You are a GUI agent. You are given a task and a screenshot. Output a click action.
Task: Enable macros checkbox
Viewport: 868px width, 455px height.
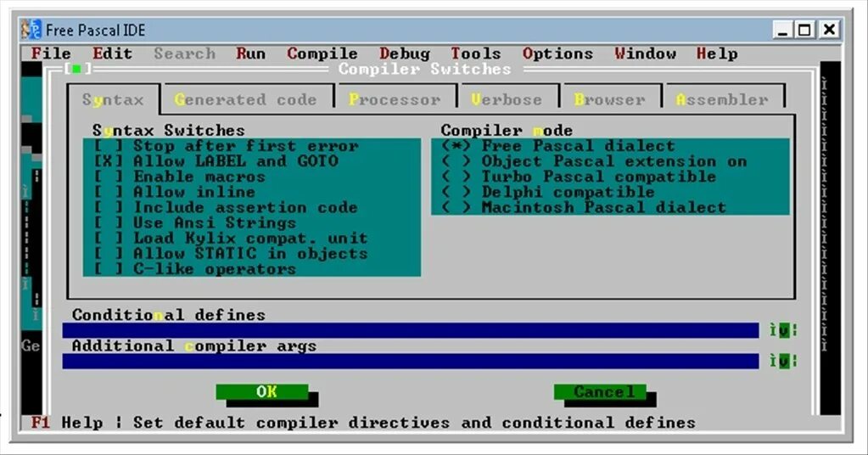[179, 177]
